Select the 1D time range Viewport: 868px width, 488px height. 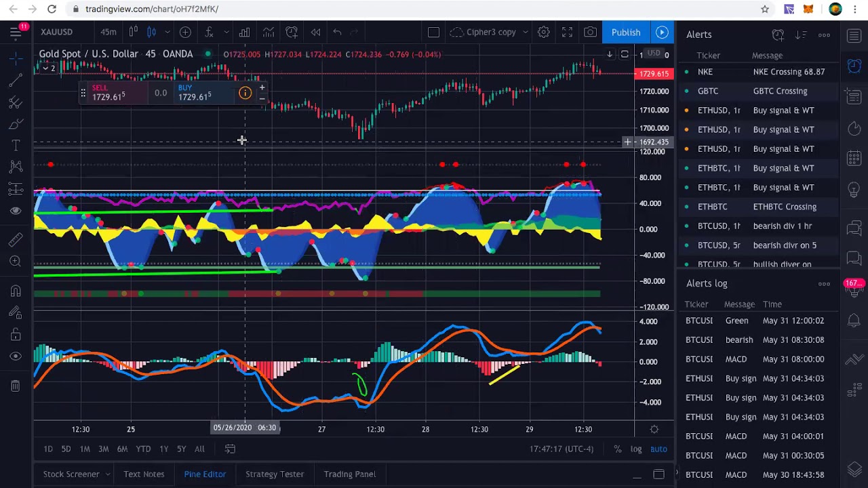click(48, 449)
